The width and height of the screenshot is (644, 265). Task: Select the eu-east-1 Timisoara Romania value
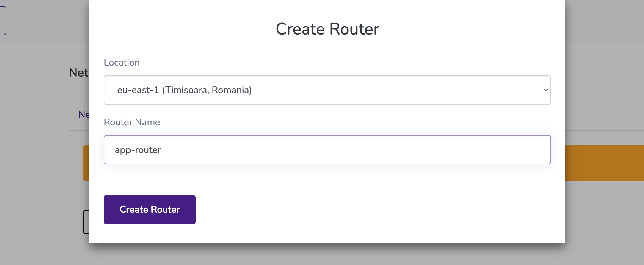[x=184, y=90]
